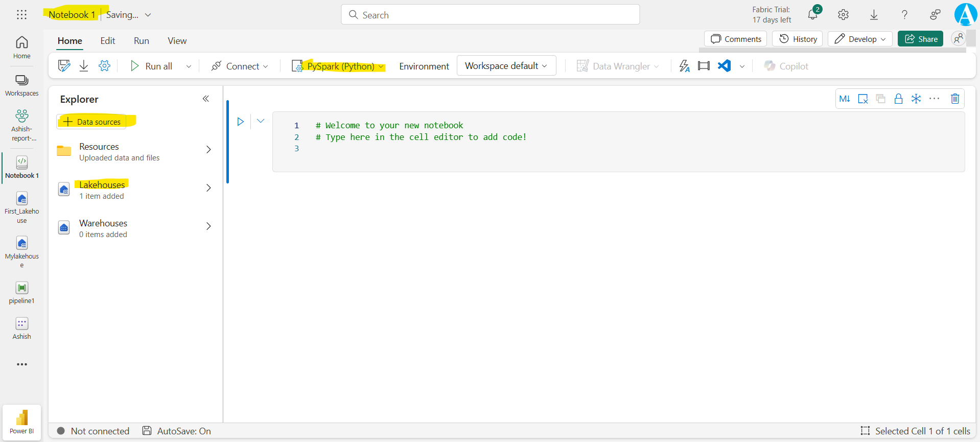Click the notifications bell icon
Image resolution: width=980 pixels, height=442 pixels.
pyautogui.click(x=812, y=15)
